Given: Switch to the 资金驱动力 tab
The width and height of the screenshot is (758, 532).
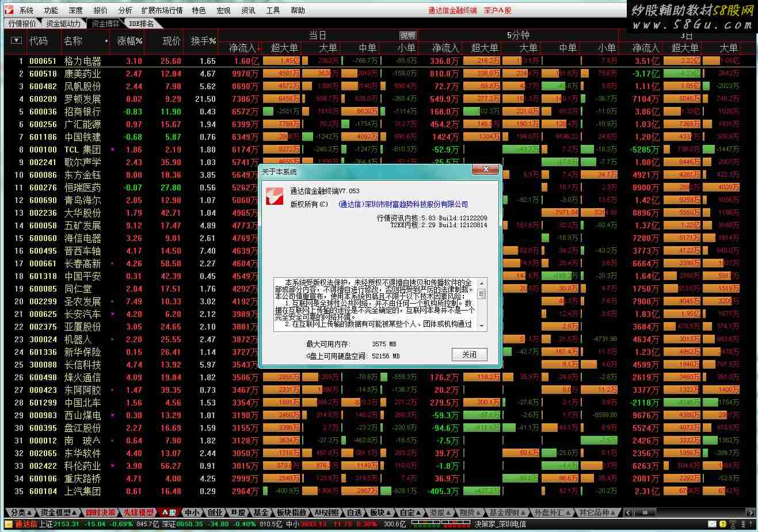Looking at the screenshot, I should click(63, 24).
